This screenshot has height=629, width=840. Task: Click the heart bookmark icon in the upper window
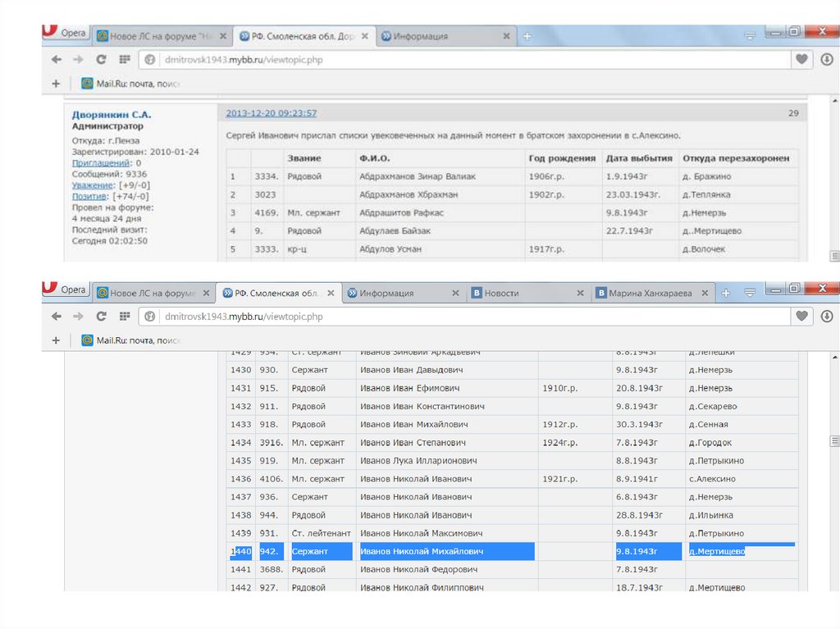click(801, 59)
